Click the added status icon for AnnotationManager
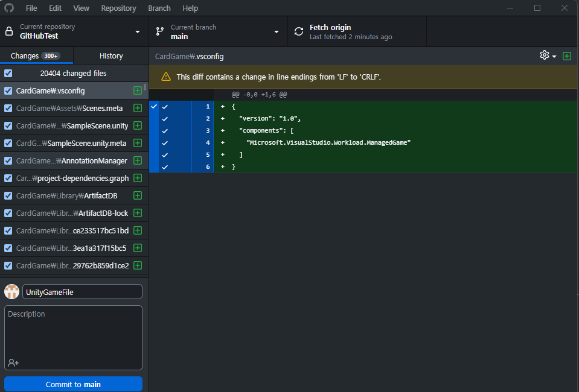 [x=138, y=160]
